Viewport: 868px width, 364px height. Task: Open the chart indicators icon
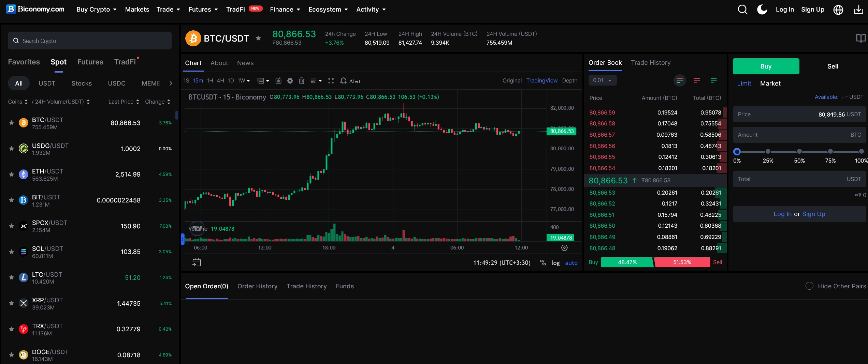[278, 81]
